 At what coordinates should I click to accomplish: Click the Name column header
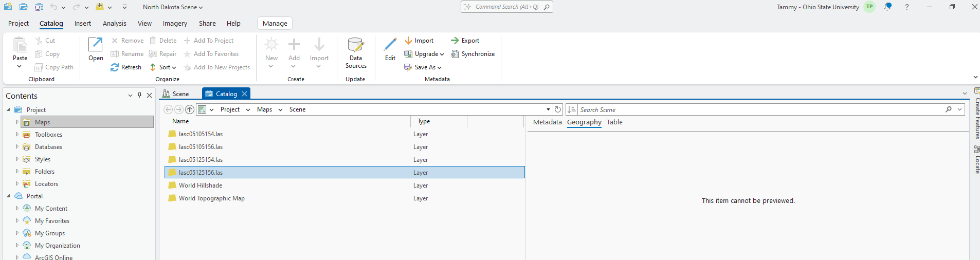click(x=180, y=121)
